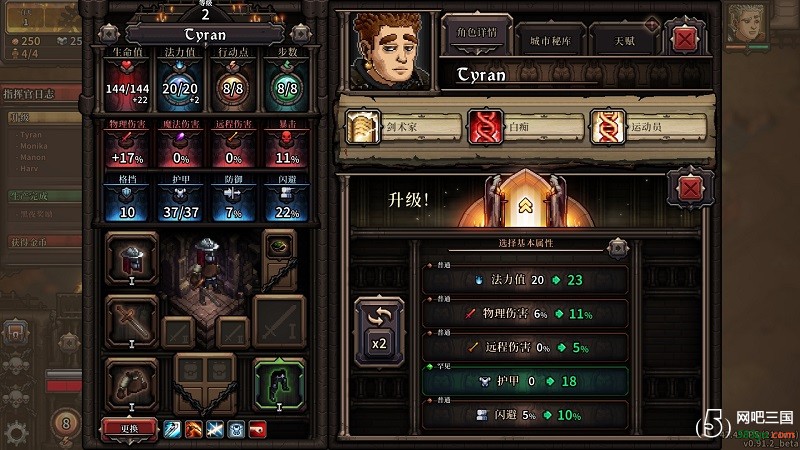Close the 升级 level up panel
Image resolution: width=800 pixels, height=450 pixels.
(x=690, y=189)
